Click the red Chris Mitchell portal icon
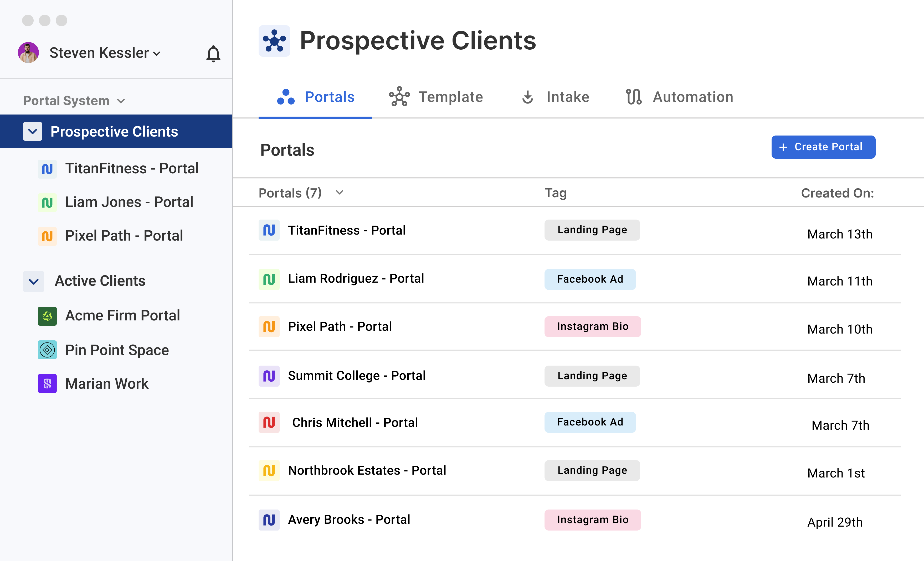 pyautogui.click(x=269, y=422)
